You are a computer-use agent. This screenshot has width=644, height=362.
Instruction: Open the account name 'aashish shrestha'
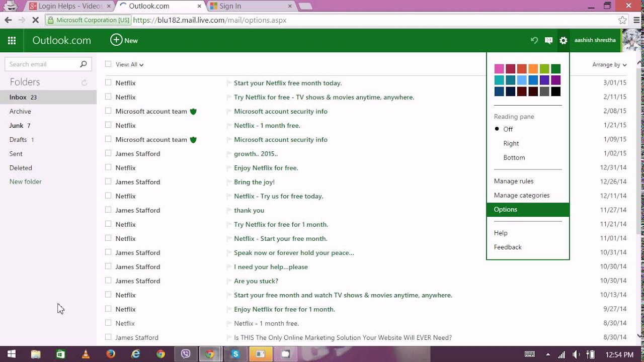(595, 40)
